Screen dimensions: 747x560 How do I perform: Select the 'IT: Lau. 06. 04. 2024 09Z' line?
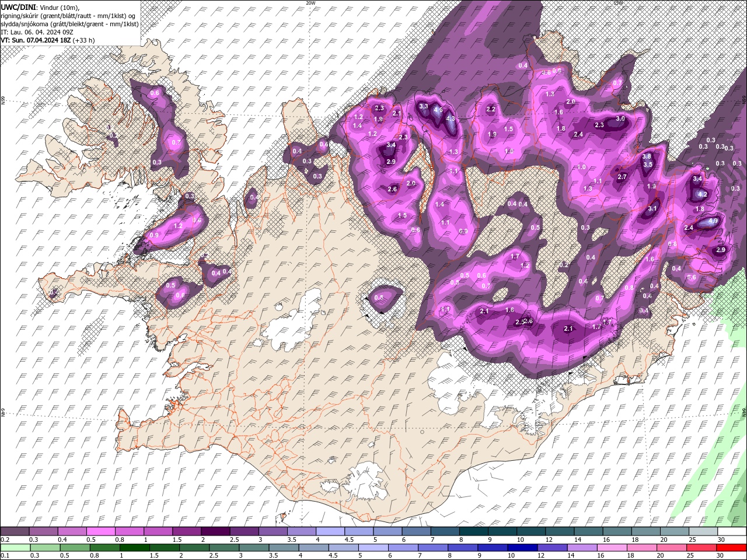37,32
